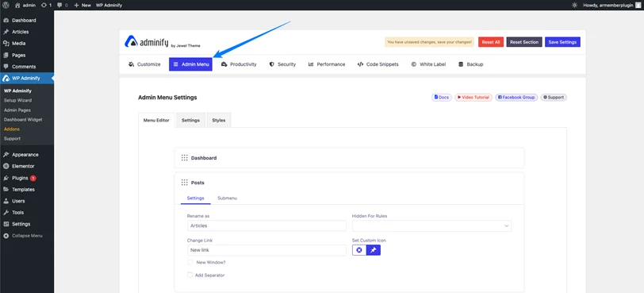Select the Styles sub-tab

point(219,120)
